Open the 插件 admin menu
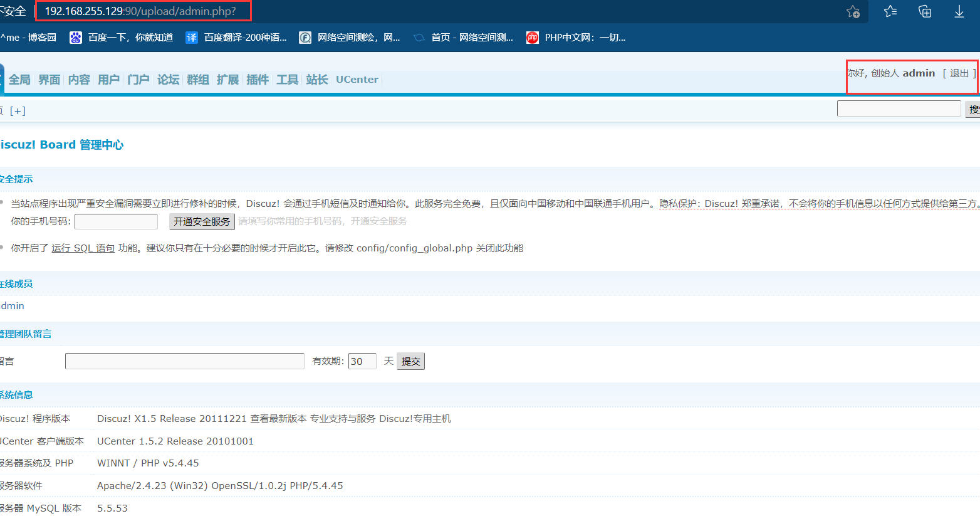 258,80
